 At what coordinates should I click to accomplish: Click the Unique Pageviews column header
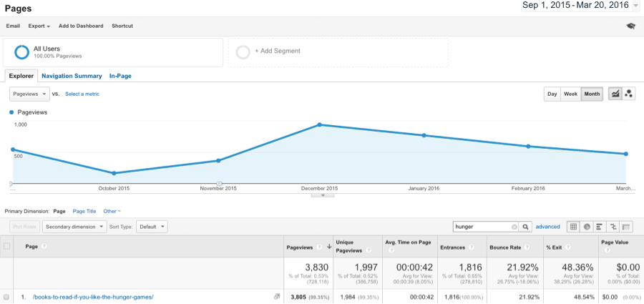coord(357,247)
